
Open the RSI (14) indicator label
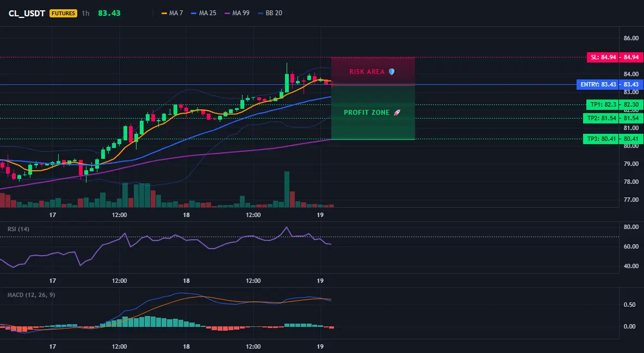[18, 229]
